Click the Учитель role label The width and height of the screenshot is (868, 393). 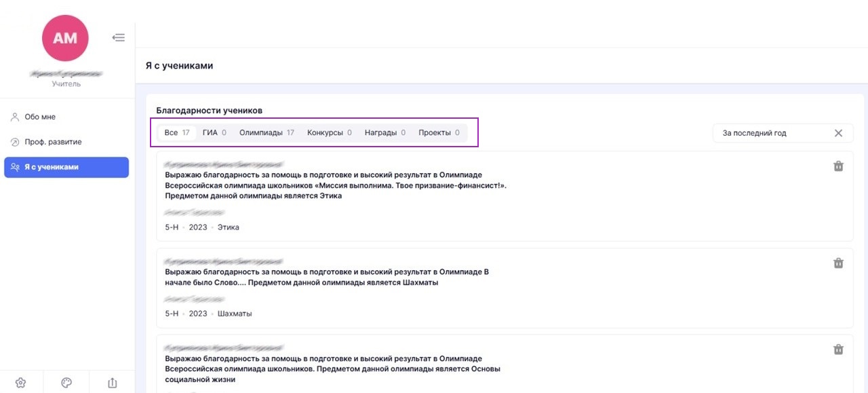click(66, 84)
